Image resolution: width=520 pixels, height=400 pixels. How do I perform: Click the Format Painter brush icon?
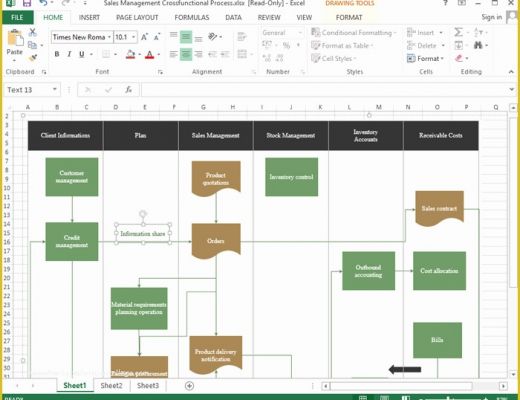pyautogui.click(x=33, y=58)
